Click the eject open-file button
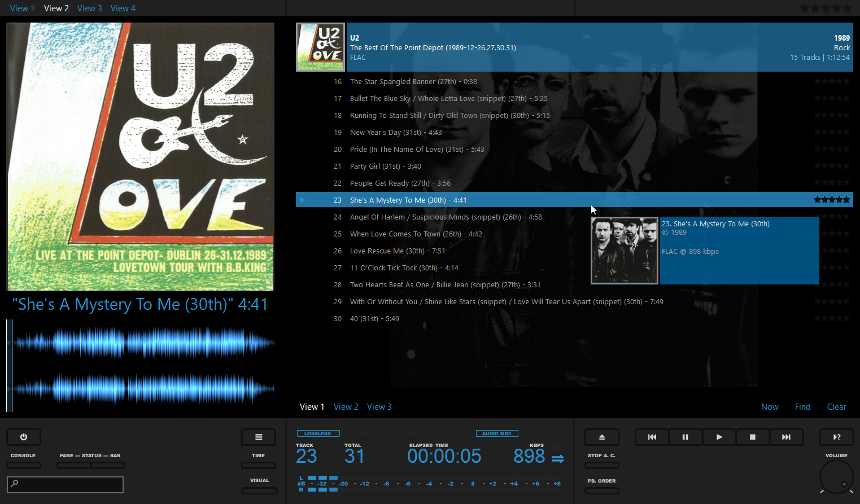Image resolution: width=860 pixels, height=504 pixels. (602, 437)
